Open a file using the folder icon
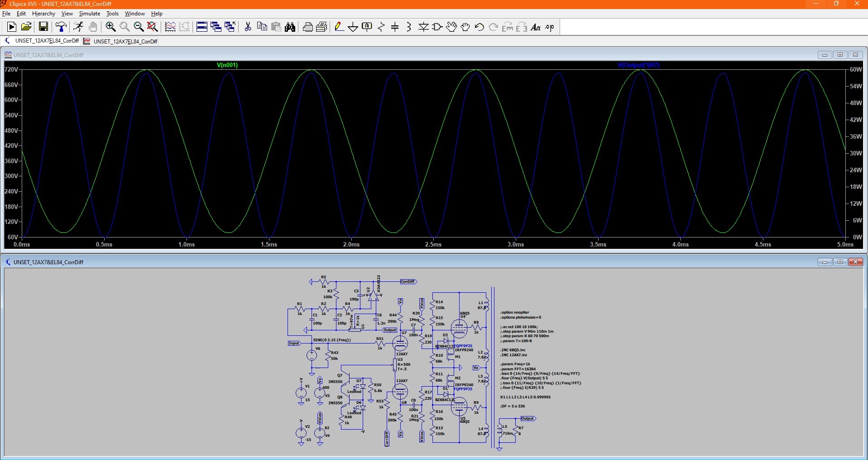The image size is (868, 460). [x=26, y=27]
